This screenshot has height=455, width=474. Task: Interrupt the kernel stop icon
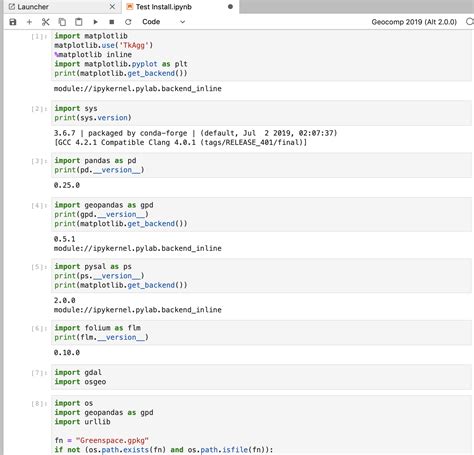[x=112, y=22]
